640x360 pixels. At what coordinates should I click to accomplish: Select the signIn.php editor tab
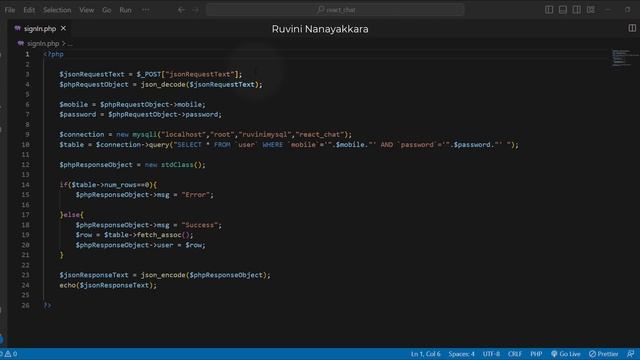[40, 29]
